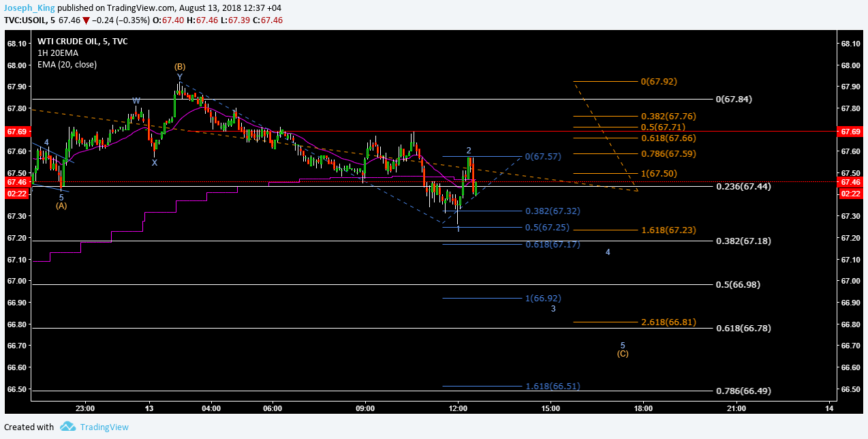Click the wave 2 label above the green candle
This screenshot has width=868, height=439.
(x=469, y=150)
